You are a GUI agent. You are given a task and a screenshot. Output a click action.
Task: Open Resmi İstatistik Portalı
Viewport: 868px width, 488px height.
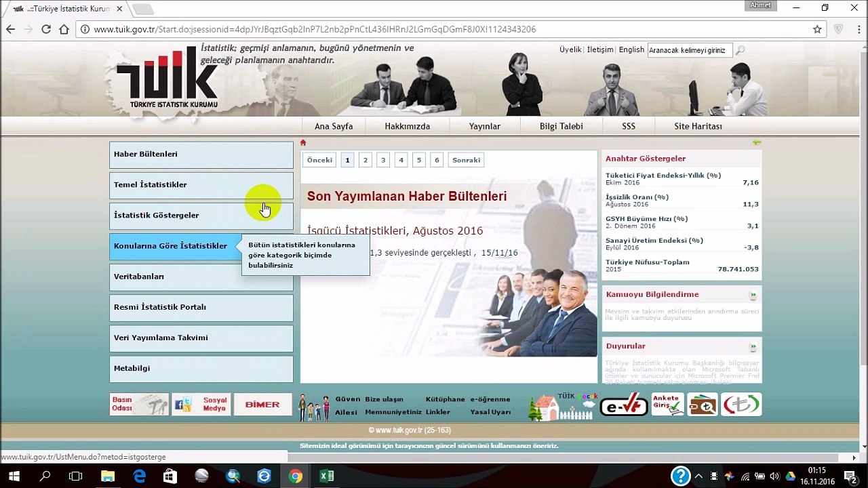click(x=201, y=307)
